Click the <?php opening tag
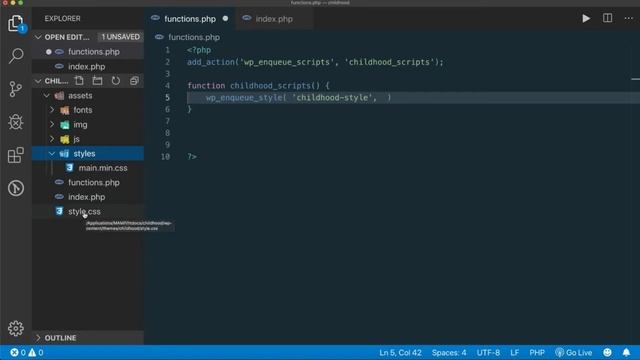Viewport: 640px width, 360px height. (x=199, y=50)
